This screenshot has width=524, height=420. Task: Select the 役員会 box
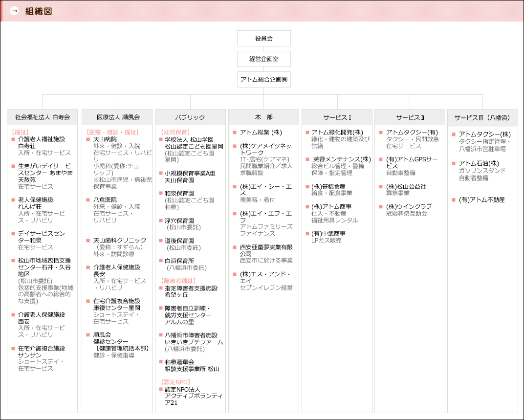click(x=263, y=39)
